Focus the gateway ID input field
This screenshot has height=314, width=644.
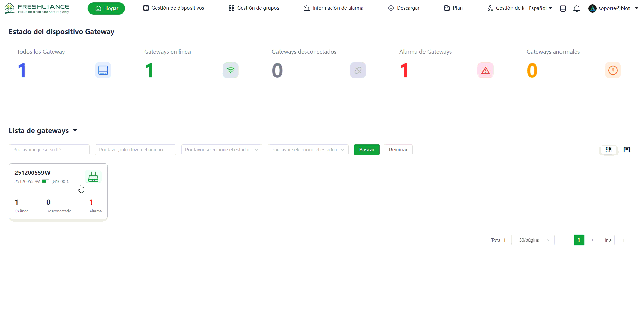coord(49,150)
